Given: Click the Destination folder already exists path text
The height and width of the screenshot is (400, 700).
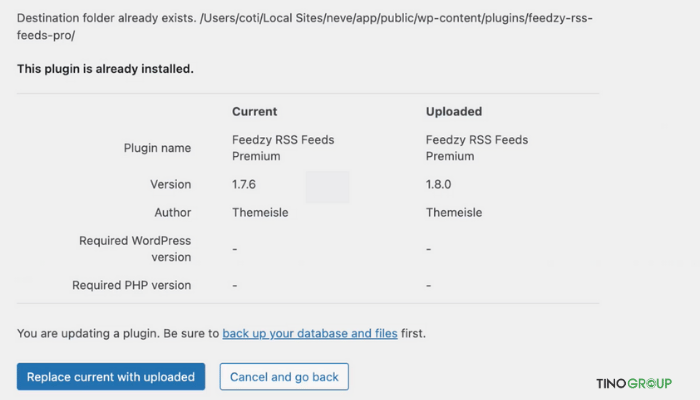Looking at the screenshot, I should click(x=305, y=26).
